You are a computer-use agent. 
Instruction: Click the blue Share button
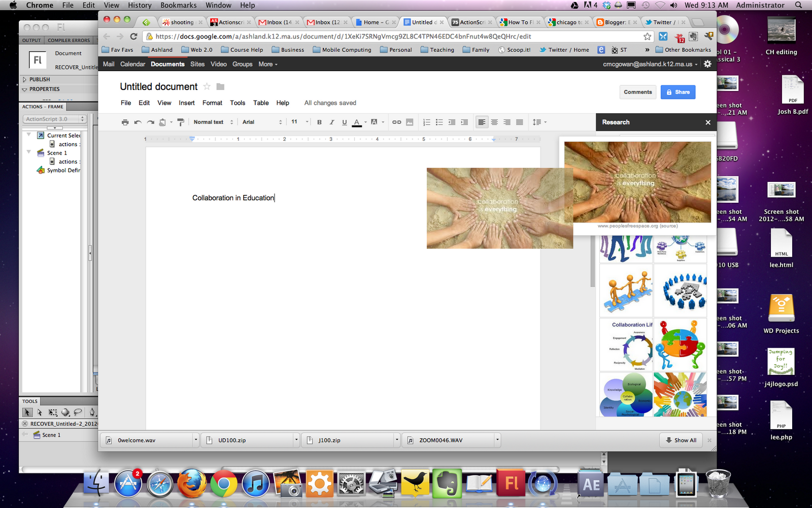(x=678, y=92)
